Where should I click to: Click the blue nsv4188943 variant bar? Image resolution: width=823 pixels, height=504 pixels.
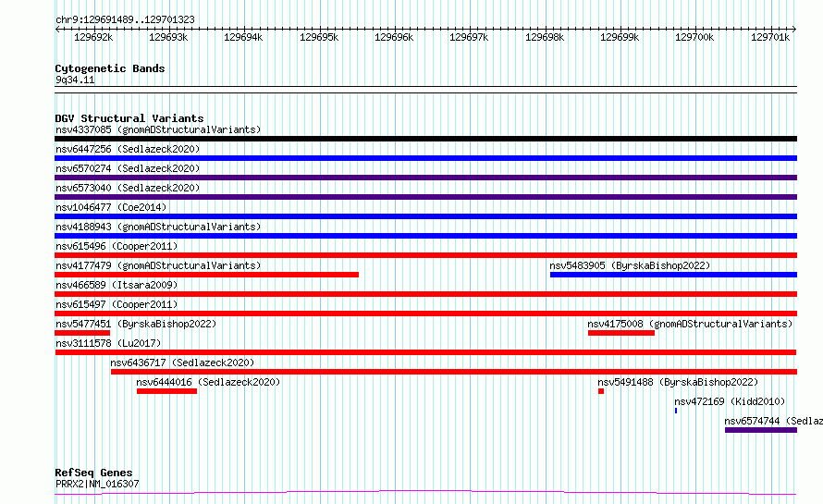click(425, 236)
